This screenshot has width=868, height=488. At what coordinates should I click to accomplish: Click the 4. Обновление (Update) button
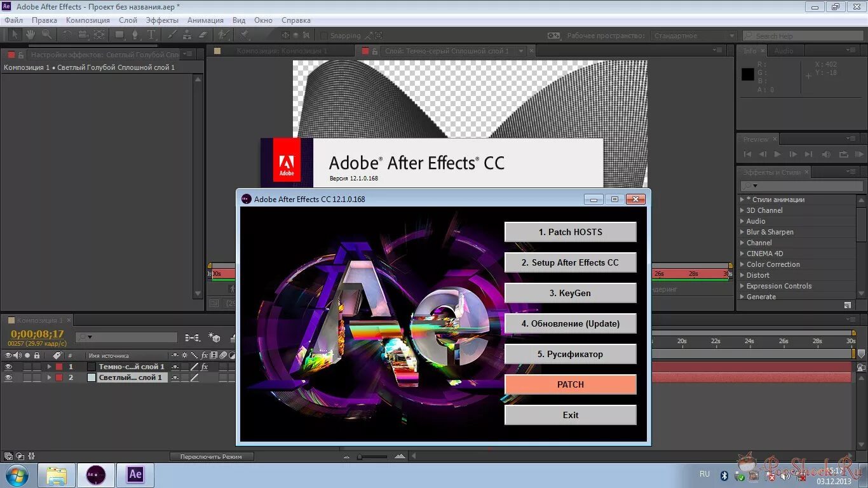(571, 323)
